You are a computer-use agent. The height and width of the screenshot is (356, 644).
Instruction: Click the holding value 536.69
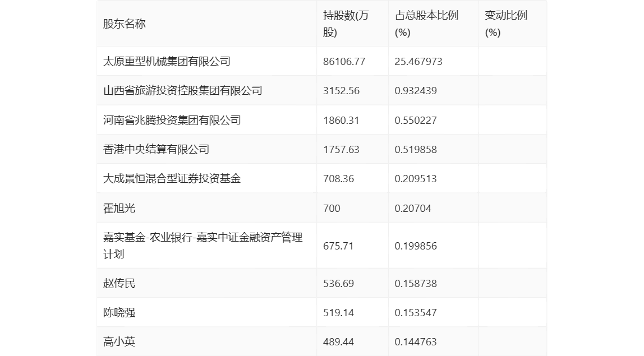338,283
